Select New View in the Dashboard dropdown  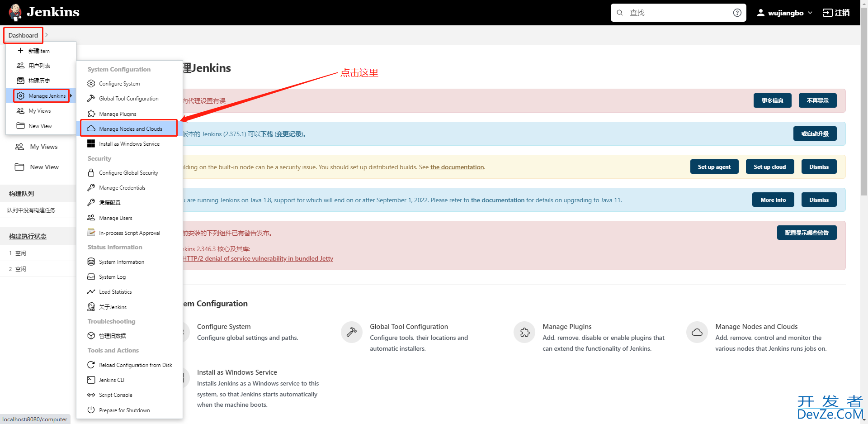click(41, 126)
